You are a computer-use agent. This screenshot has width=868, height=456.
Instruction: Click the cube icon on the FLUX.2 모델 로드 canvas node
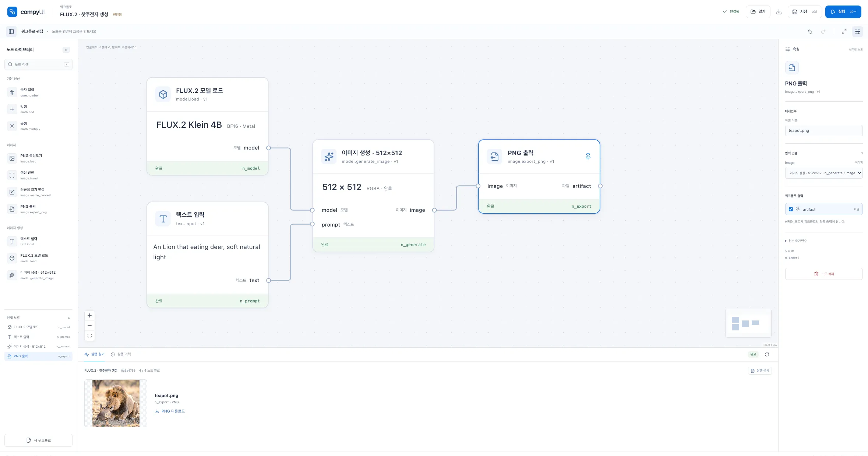coord(163,94)
